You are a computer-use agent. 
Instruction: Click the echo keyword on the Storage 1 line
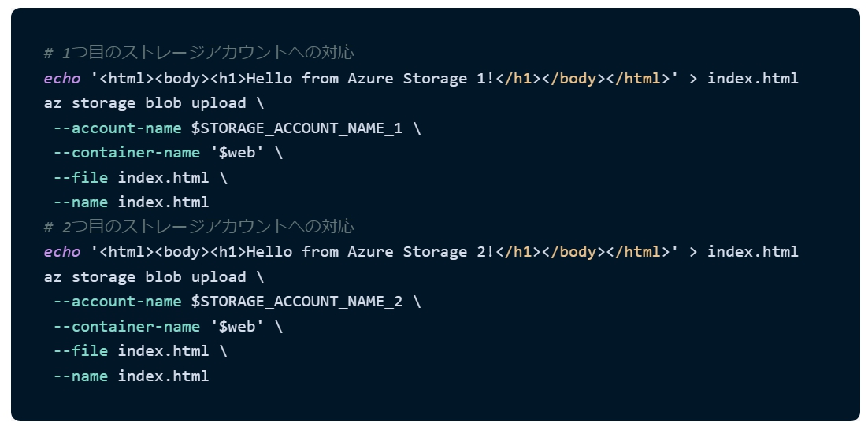point(62,78)
